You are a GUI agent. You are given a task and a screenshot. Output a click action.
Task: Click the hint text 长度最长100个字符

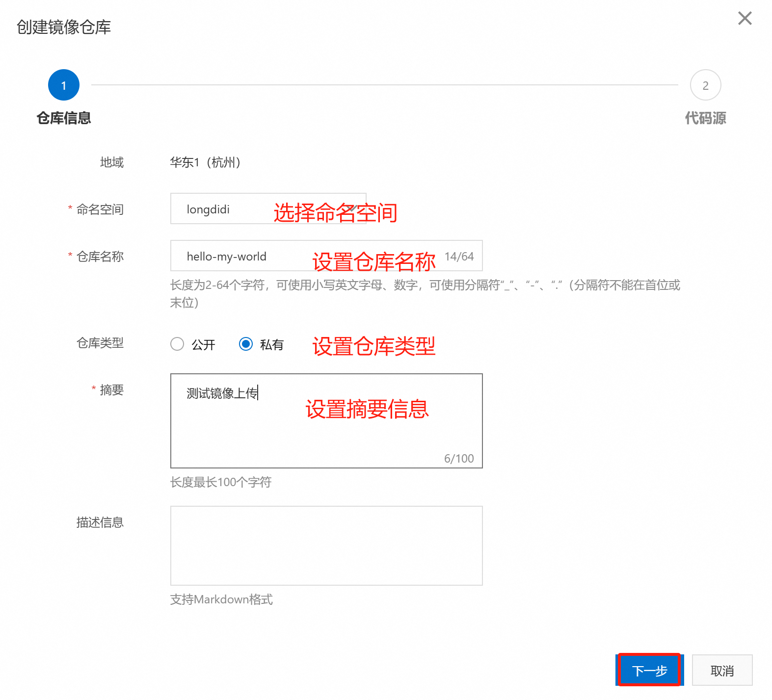221,482
